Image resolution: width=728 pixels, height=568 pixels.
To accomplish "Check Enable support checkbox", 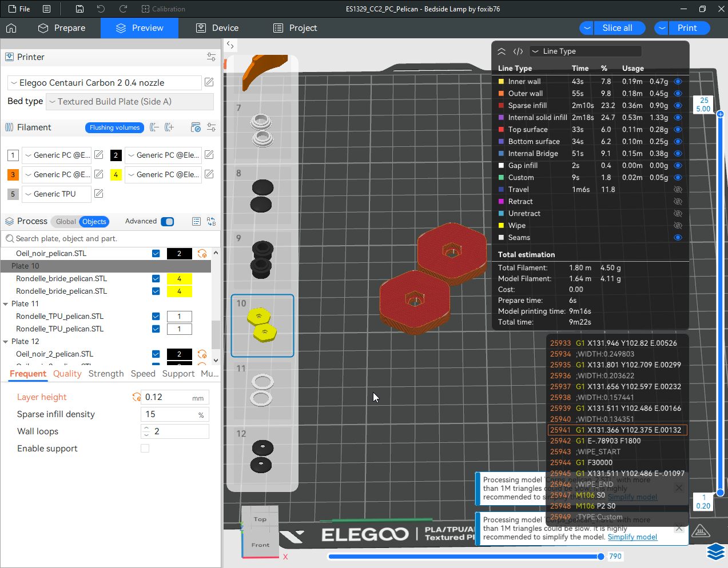I will tap(145, 449).
